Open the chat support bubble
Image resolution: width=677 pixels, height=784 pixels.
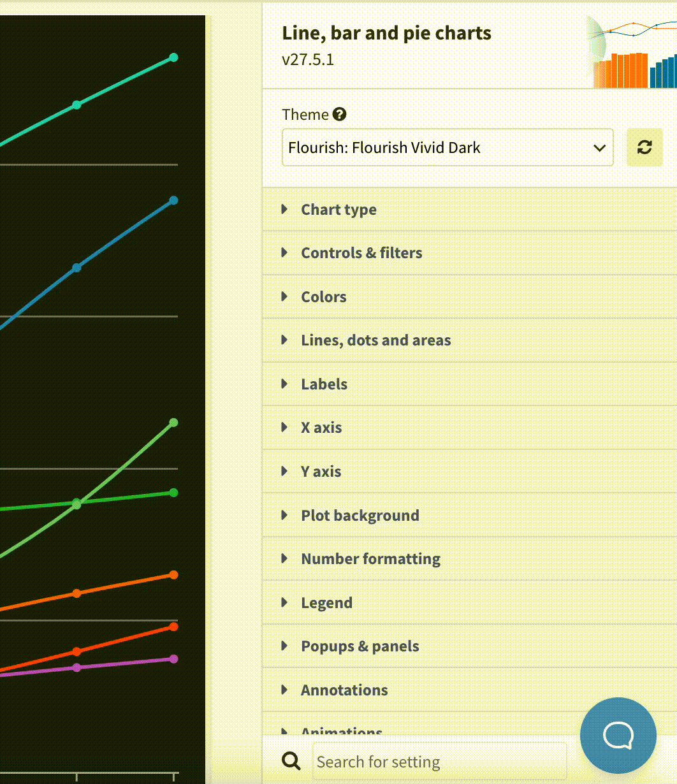618,735
